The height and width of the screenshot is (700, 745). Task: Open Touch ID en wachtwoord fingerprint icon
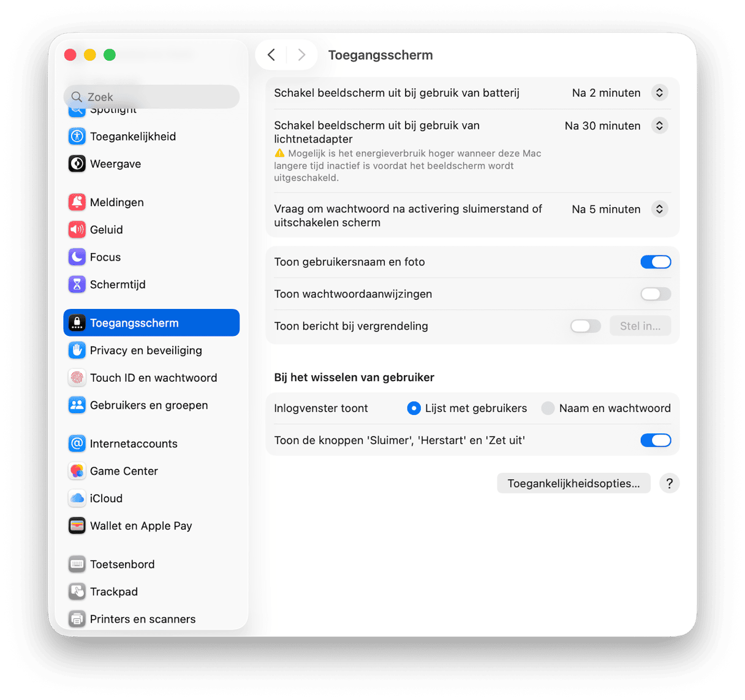pos(77,378)
